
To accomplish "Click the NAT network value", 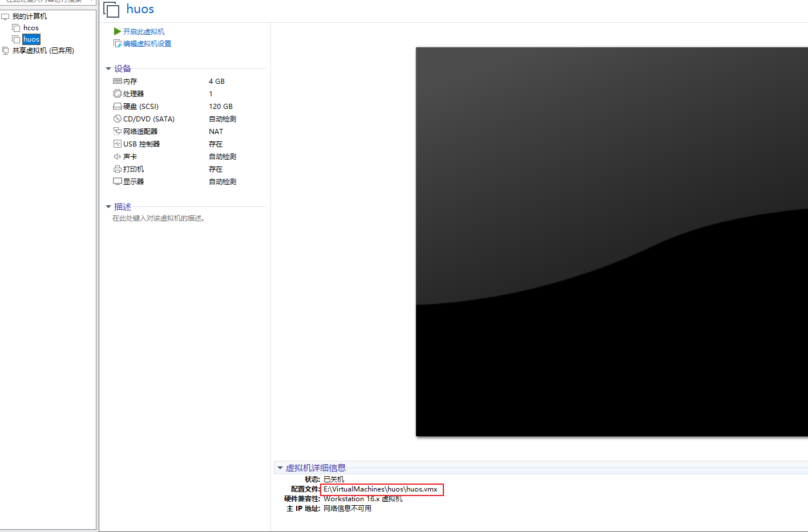I will point(216,132).
